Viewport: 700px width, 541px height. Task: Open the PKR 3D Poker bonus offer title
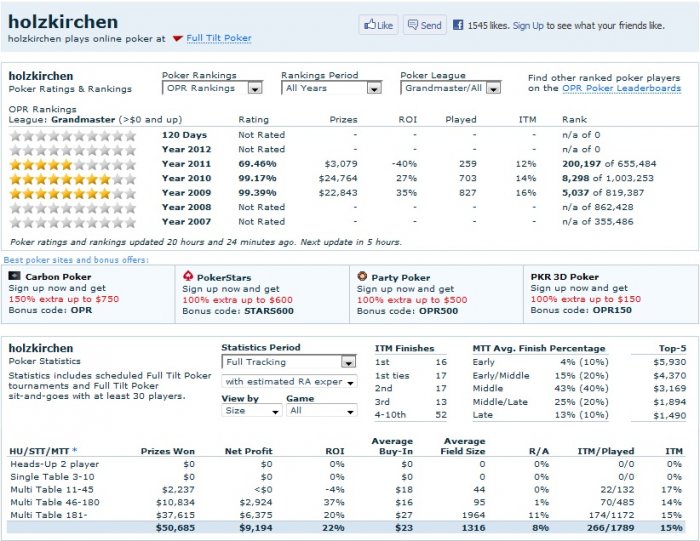(564, 277)
